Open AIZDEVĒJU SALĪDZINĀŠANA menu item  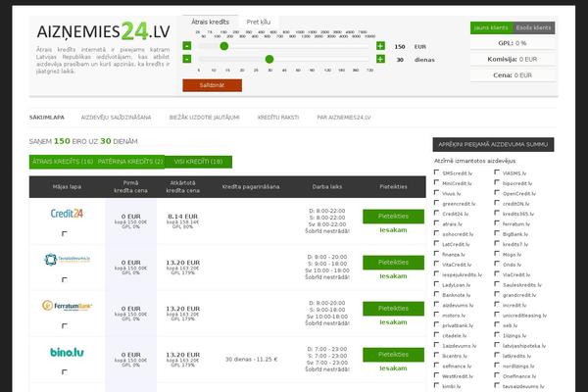[x=117, y=118]
